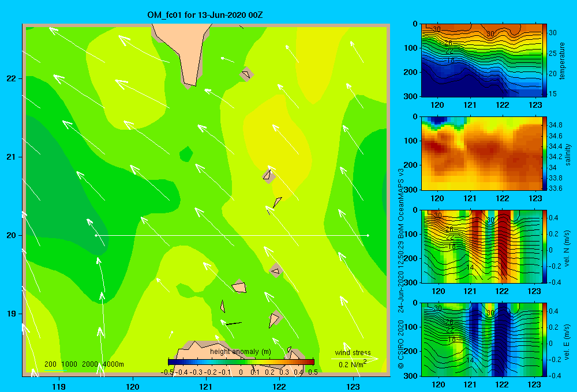Click the height anomaly color bar
The image size is (577, 392).
pos(241,362)
